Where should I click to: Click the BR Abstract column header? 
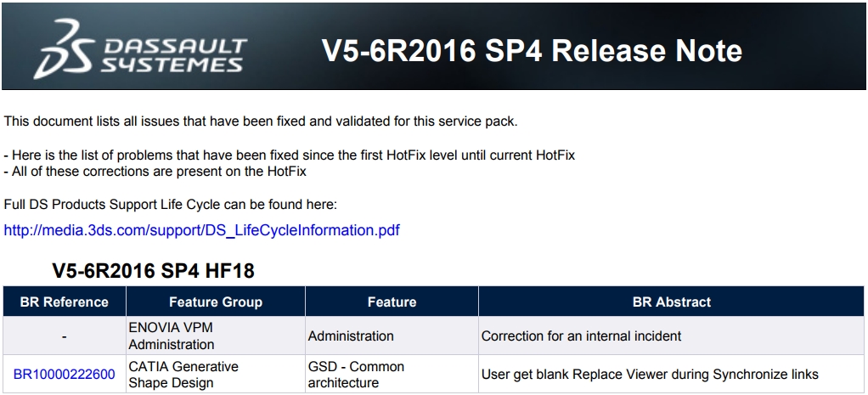[x=672, y=302]
